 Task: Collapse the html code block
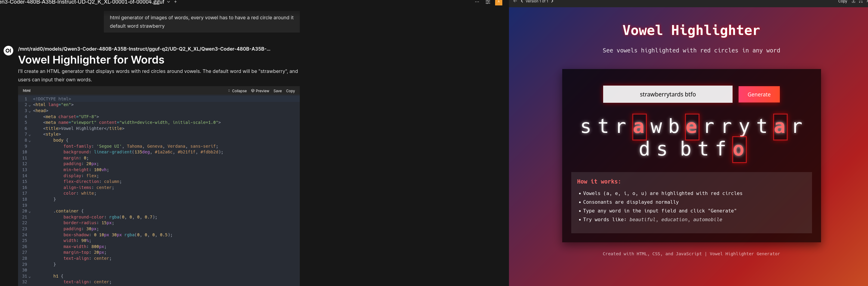pyautogui.click(x=237, y=91)
